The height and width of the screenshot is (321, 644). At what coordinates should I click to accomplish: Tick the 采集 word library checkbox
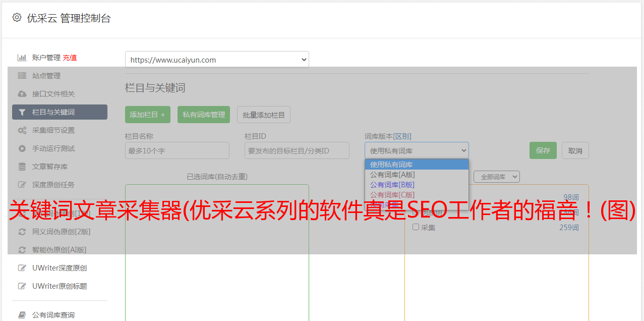pos(416,227)
